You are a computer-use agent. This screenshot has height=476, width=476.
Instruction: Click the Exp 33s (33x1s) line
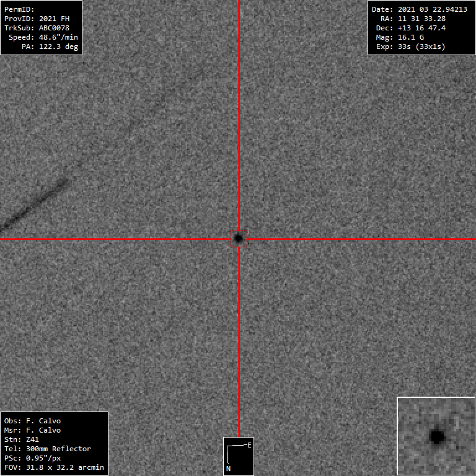(411, 46)
